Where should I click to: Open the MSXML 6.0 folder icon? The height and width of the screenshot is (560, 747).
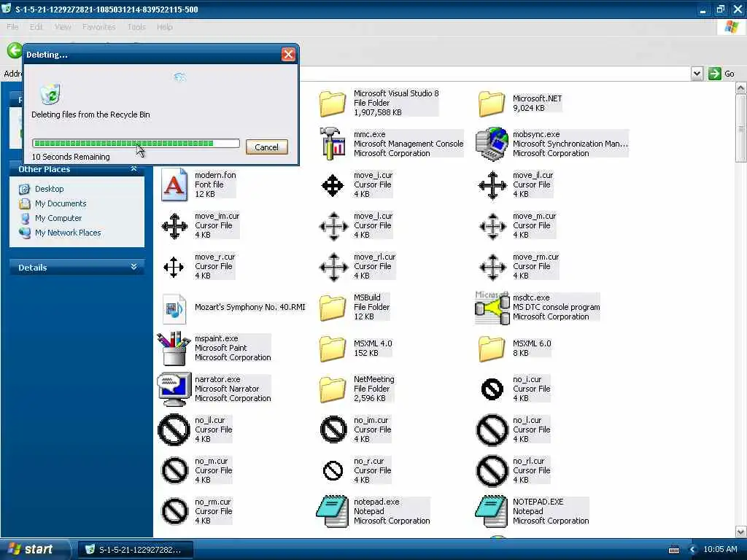pos(491,348)
